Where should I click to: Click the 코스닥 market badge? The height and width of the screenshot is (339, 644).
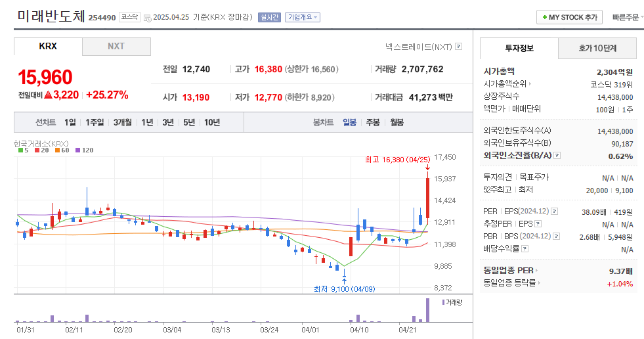coord(130,17)
